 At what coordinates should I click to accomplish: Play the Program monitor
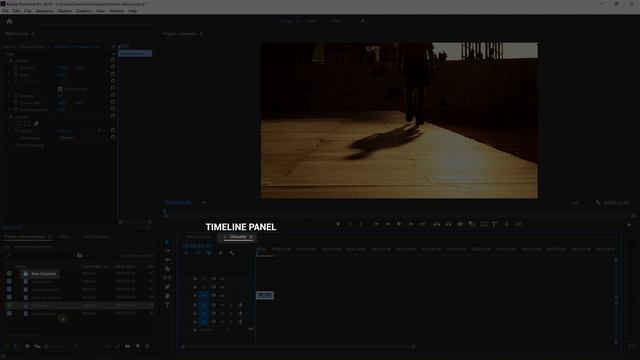399,224
